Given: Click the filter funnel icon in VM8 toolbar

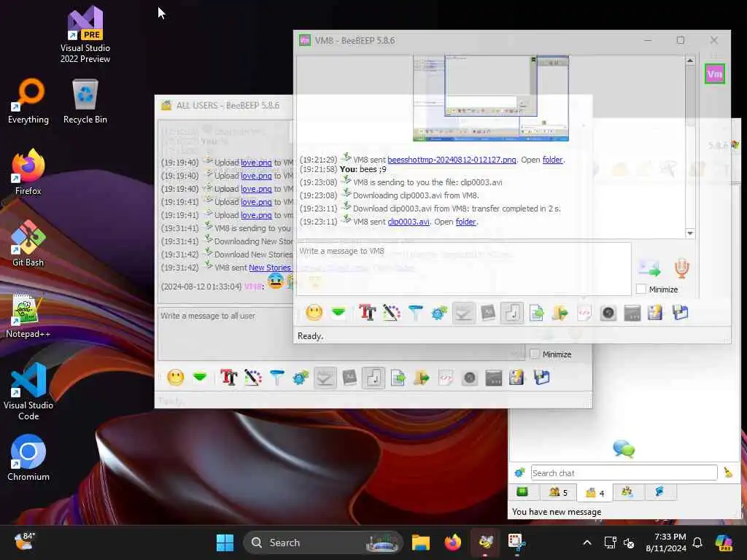Looking at the screenshot, I should pos(415,313).
